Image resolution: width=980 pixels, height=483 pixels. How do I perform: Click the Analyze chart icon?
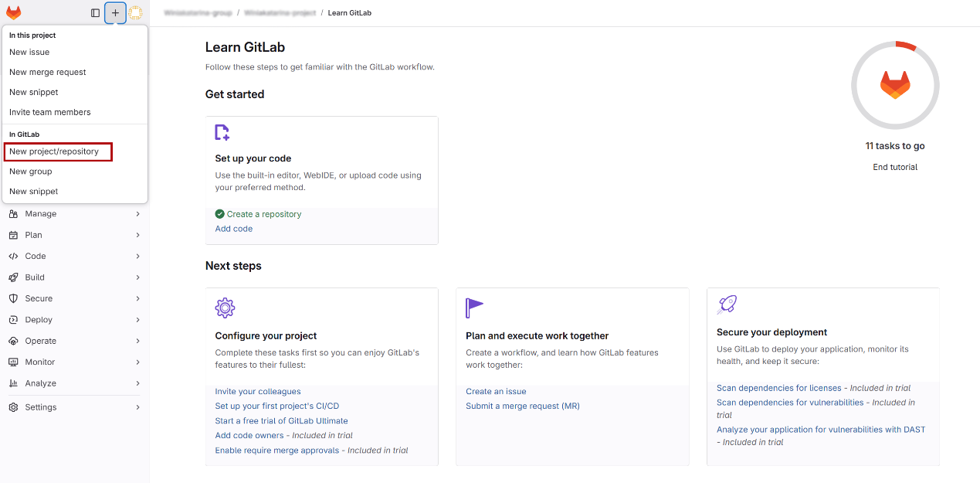(13, 383)
